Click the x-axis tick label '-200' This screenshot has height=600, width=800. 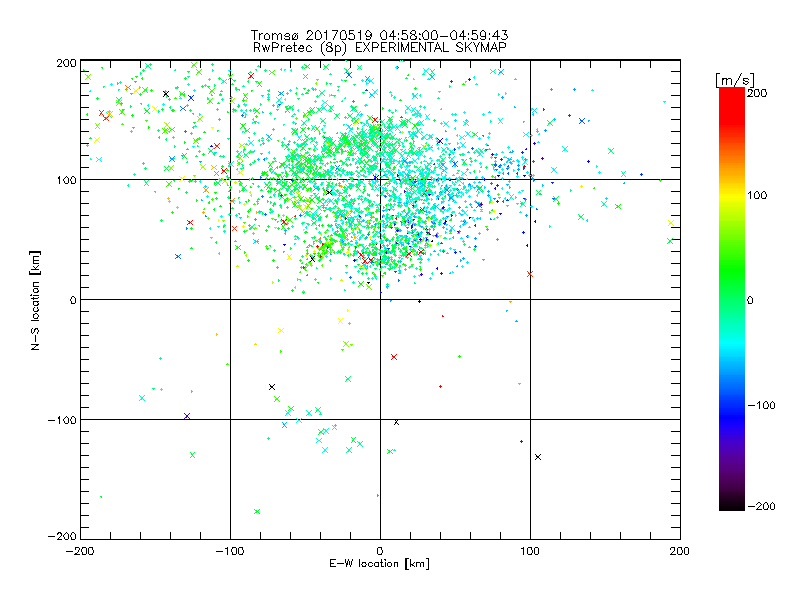pos(80,551)
